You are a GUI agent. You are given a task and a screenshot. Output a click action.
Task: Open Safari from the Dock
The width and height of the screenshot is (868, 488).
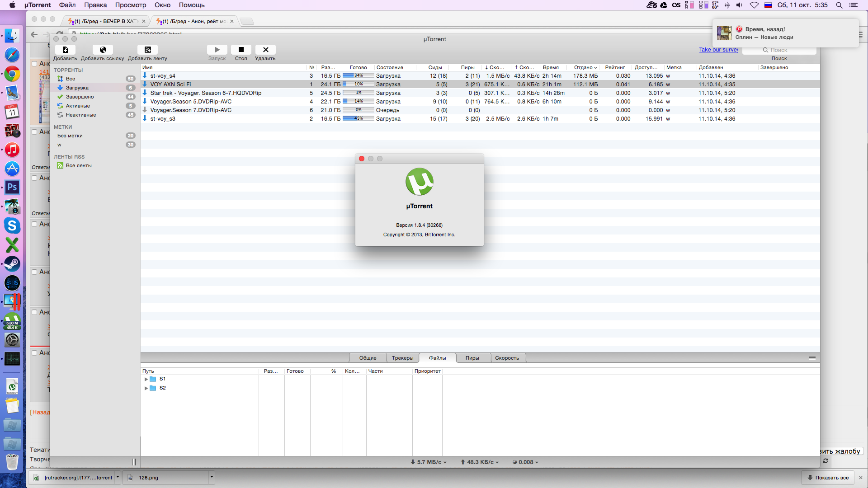pos(12,55)
